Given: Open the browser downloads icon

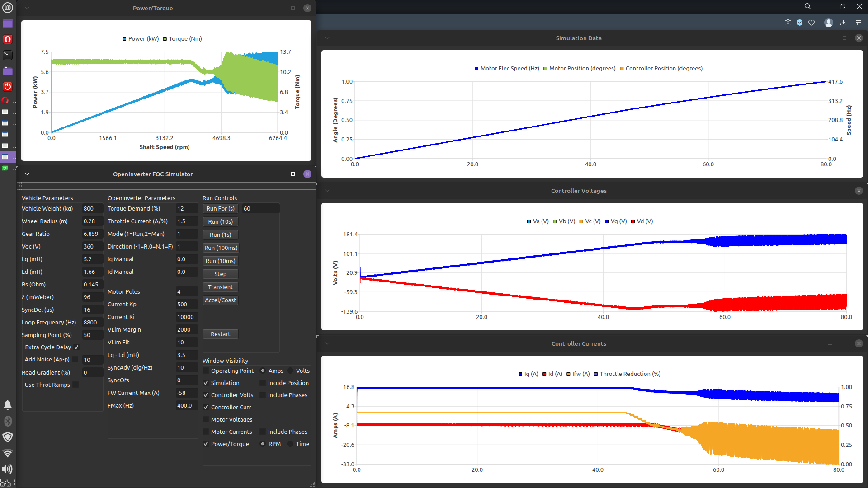Looking at the screenshot, I should [843, 23].
